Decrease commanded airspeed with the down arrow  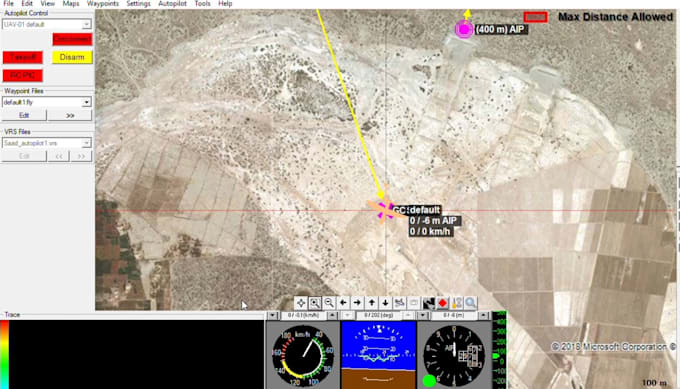click(272, 315)
